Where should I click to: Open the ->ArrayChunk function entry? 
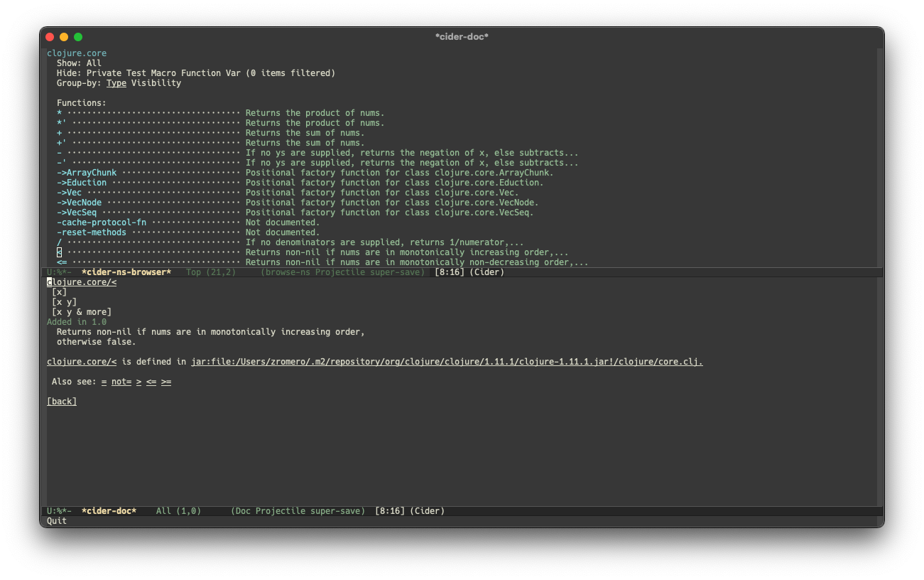[x=87, y=173]
